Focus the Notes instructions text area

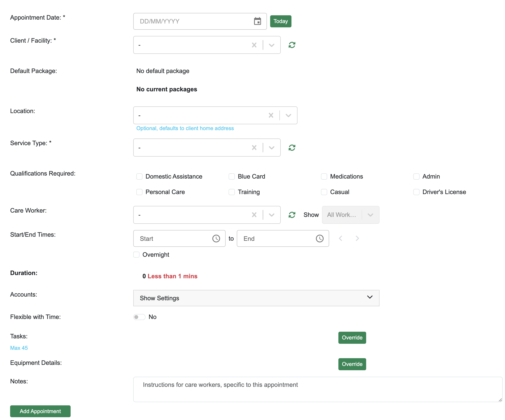click(x=318, y=389)
